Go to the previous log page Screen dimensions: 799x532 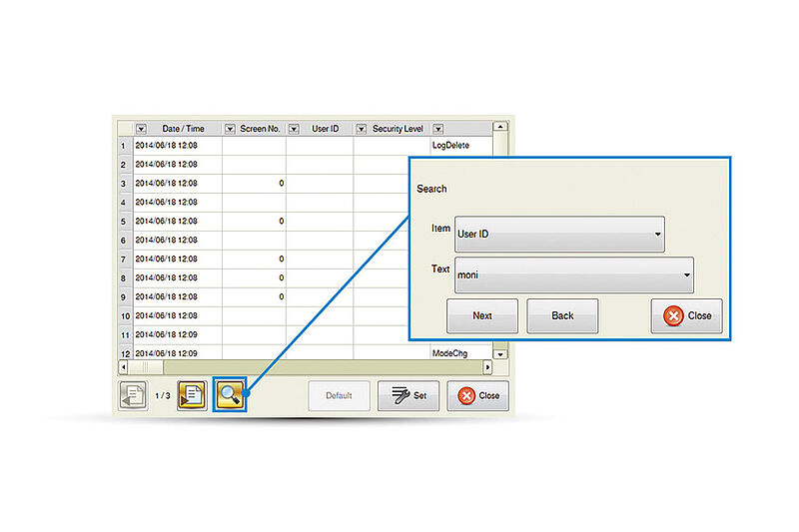click(133, 395)
